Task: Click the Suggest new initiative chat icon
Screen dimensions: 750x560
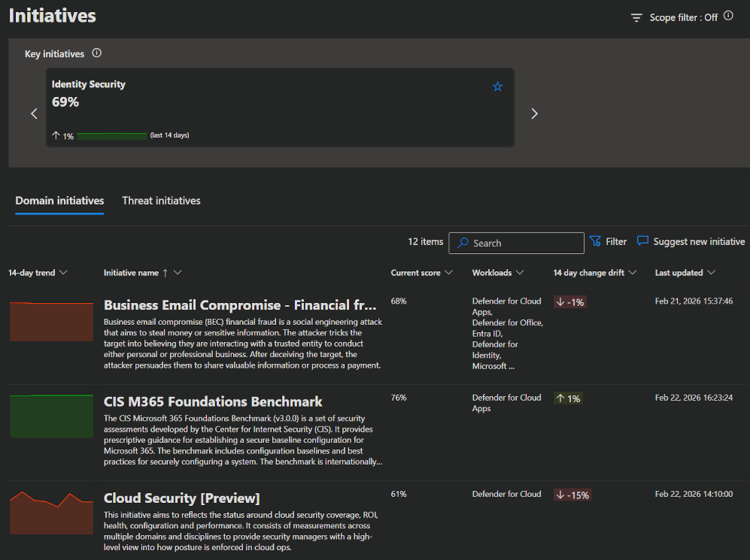Action: [x=642, y=241]
